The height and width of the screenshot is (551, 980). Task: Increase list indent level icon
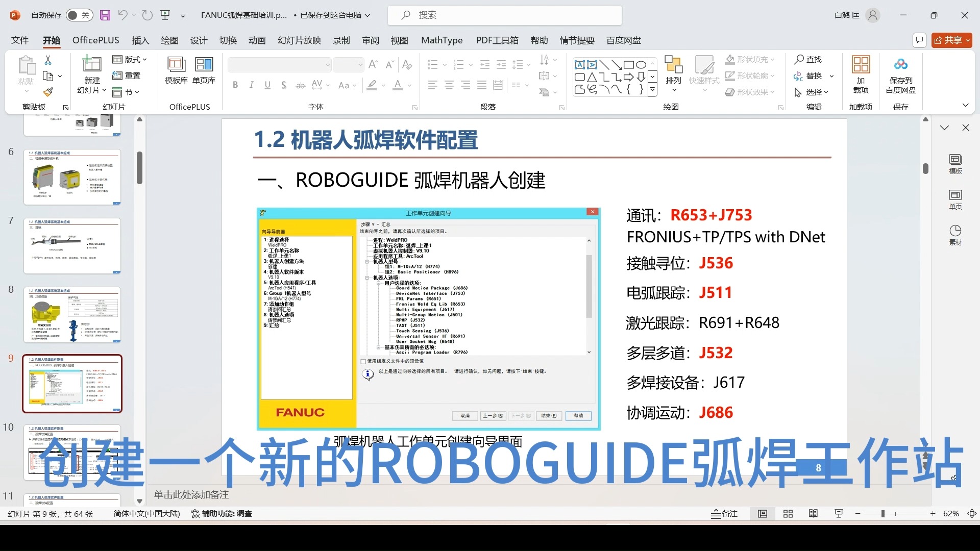(x=501, y=64)
